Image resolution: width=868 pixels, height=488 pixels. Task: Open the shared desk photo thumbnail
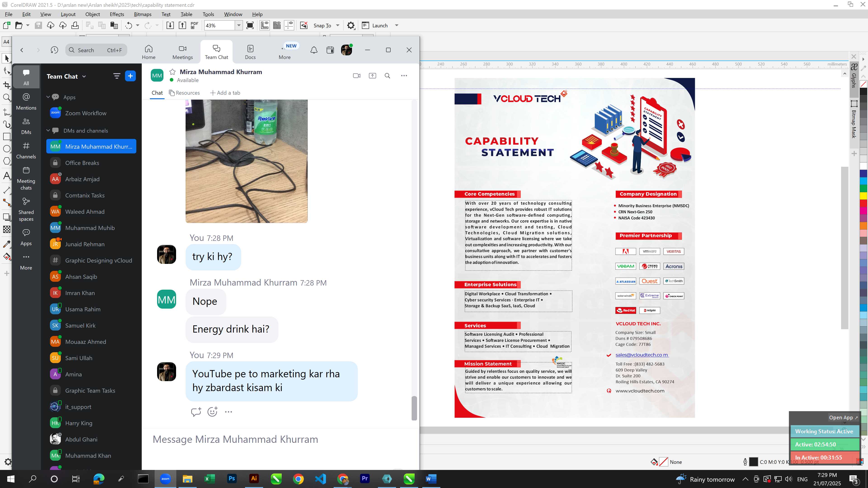click(x=246, y=161)
